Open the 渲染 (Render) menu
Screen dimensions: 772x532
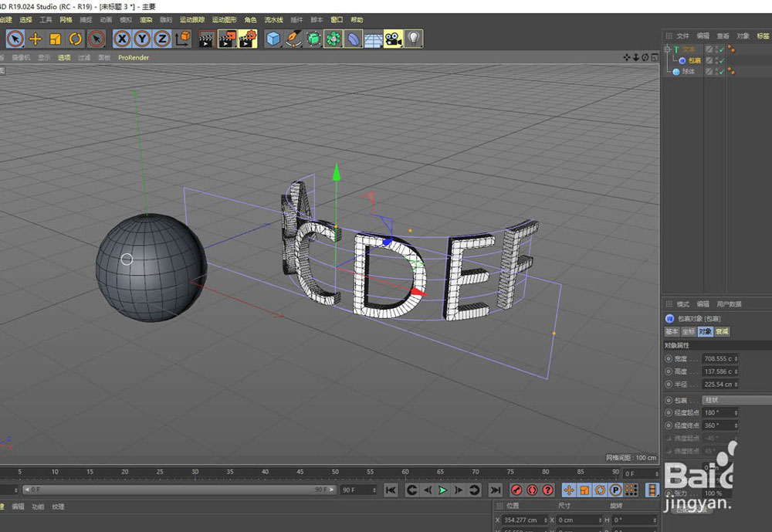[146, 20]
